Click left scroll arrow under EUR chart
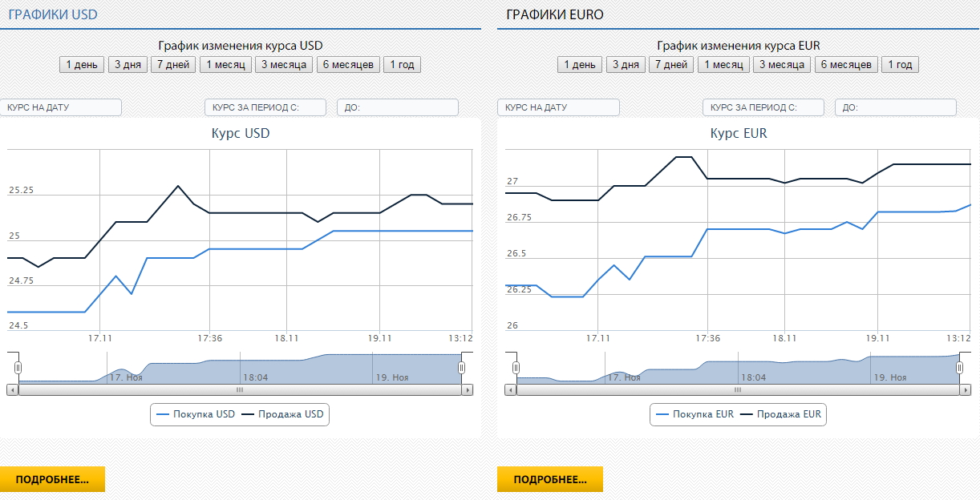The height and width of the screenshot is (500, 980). coord(510,389)
